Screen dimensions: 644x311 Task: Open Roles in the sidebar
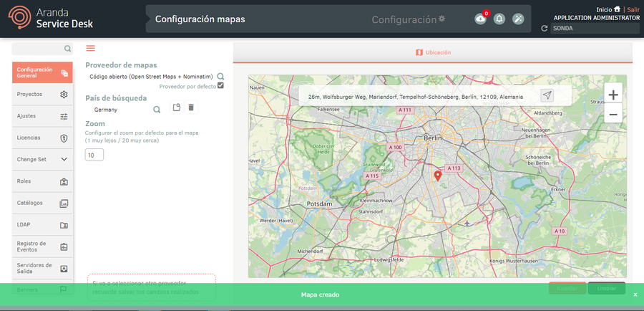pos(42,181)
